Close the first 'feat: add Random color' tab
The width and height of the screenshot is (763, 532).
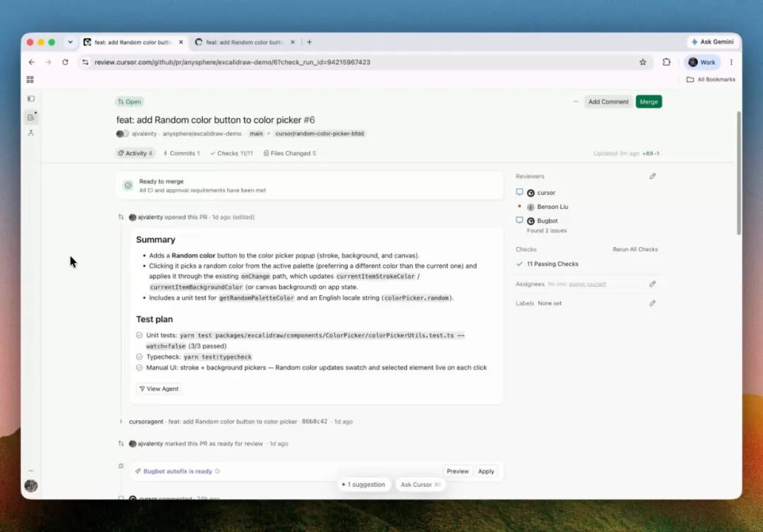click(181, 42)
